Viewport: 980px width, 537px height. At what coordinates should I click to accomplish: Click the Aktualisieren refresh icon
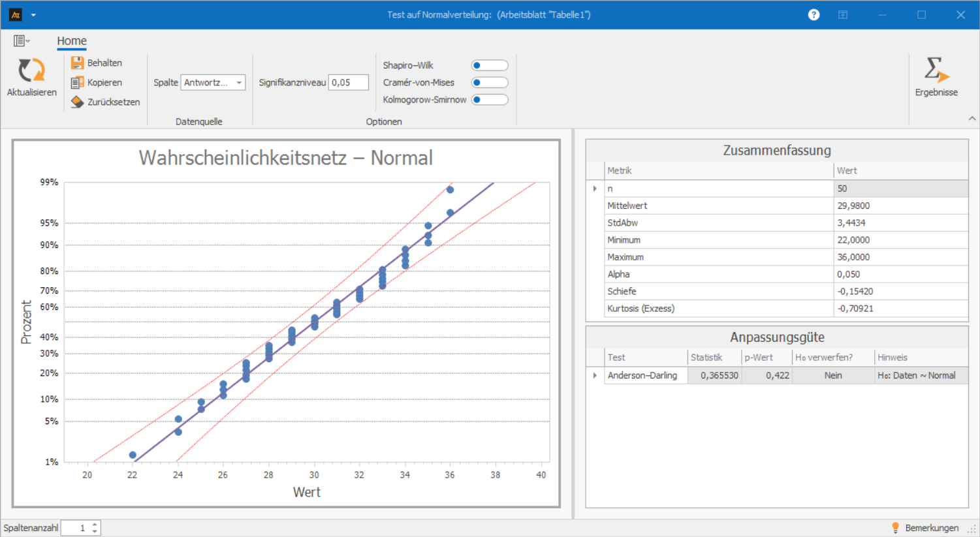pos(31,70)
